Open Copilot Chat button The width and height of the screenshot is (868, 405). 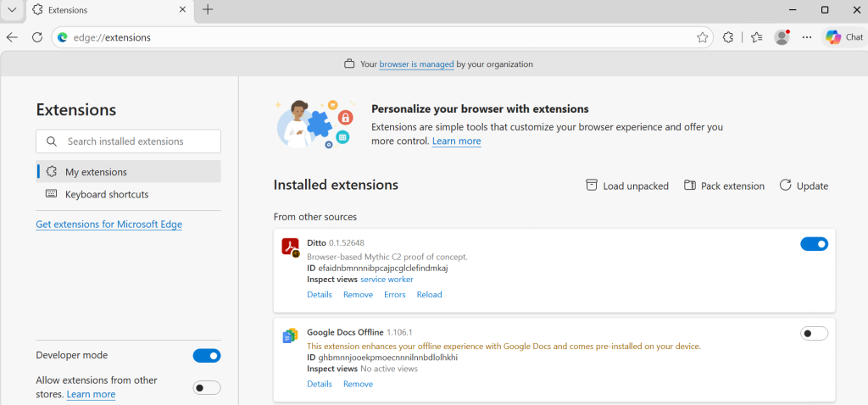point(844,37)
